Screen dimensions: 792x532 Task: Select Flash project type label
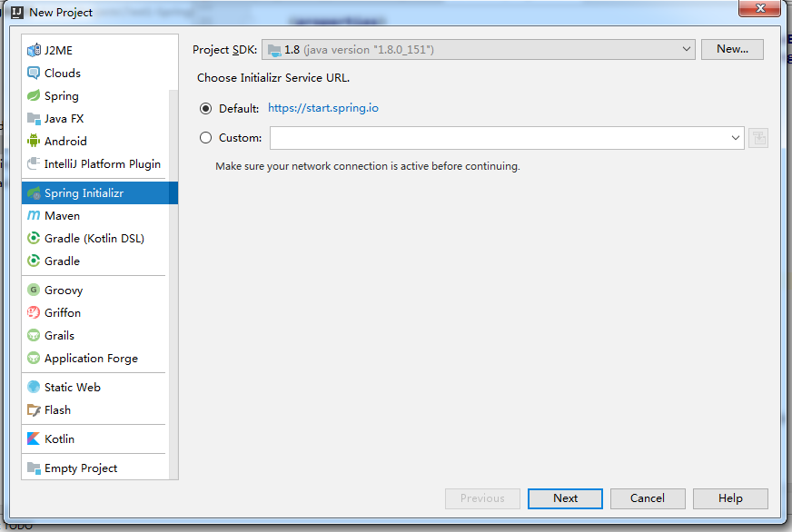tap(57, 410)
